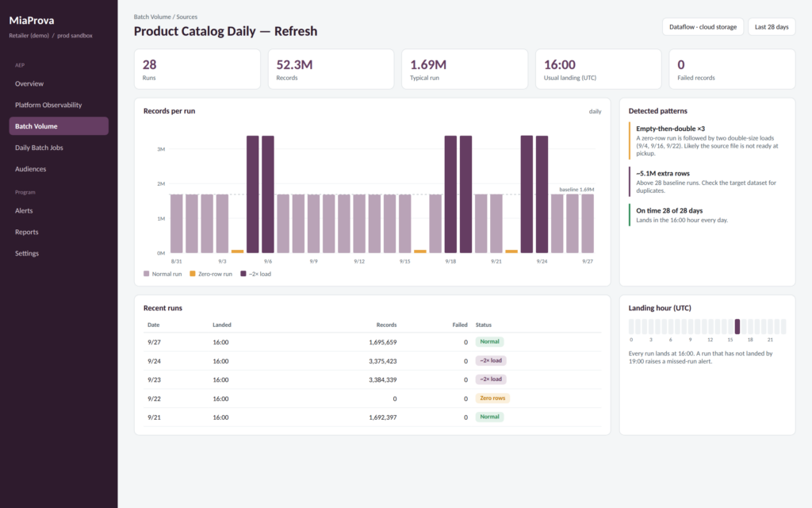Click the 9/22 date in Recent runs
The image size is (812, 508).
pyautogui.click(x=155, y=398)
